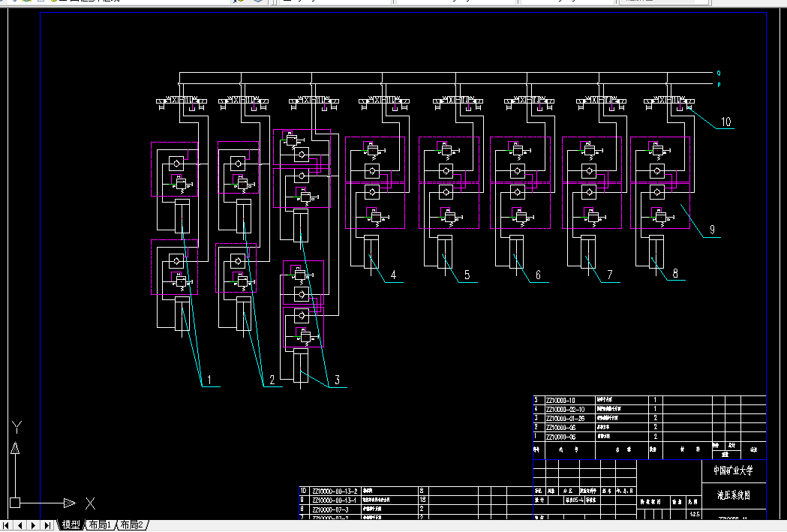The width and height of the screenshot is (787, 532).
Task: Select callout number 2 in the drawing
Action: click(x=272, y=380)
